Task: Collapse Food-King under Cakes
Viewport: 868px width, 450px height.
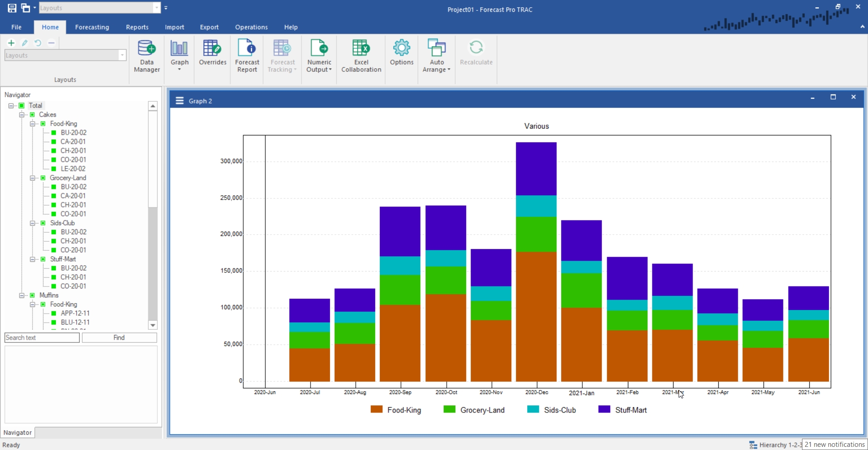Action: tap(33, 124)
